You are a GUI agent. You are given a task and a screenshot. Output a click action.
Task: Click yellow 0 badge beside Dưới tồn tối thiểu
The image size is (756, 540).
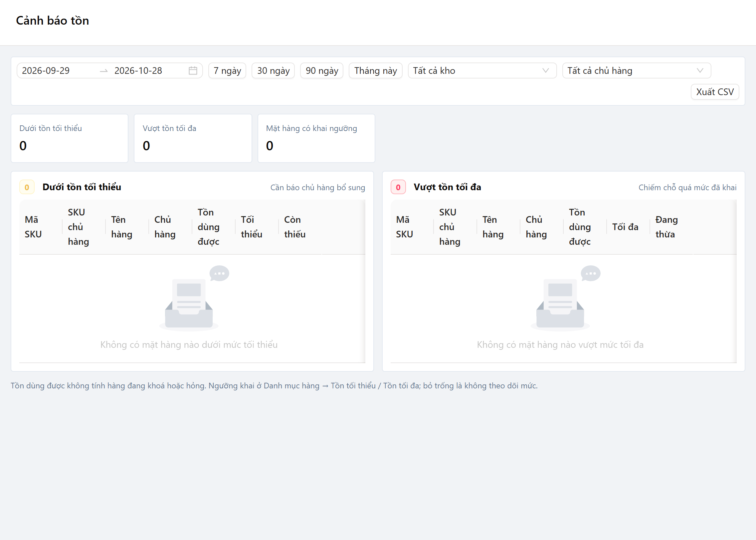tap(27, 187)
